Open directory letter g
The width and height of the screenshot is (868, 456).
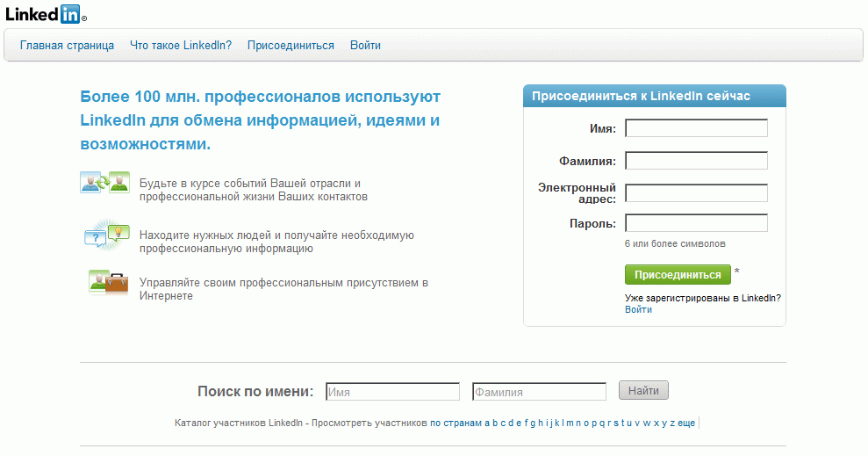click(x=533, y=423)
